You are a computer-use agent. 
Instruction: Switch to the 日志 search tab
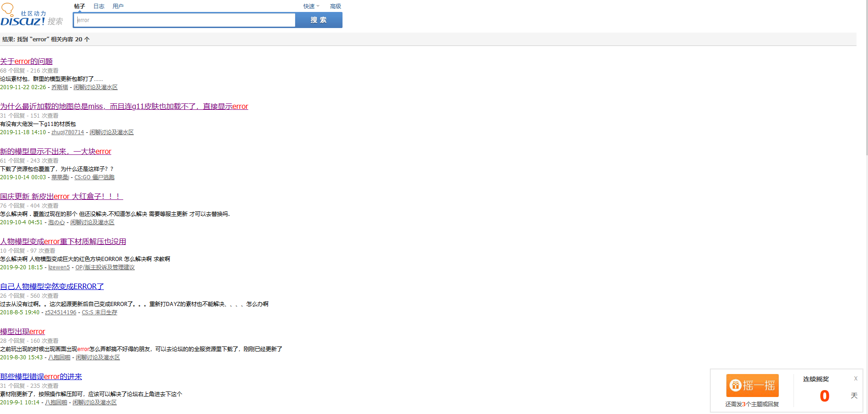point(99,6)
